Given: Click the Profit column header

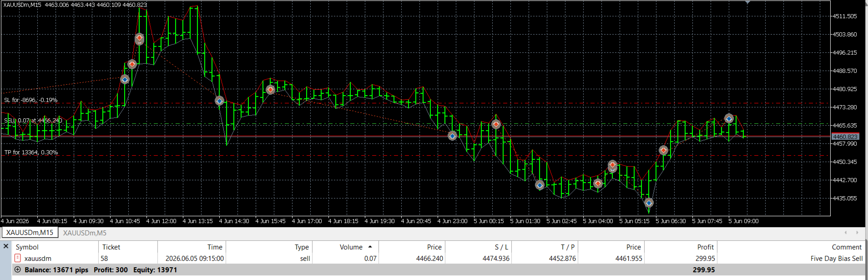Looking at the screenshot, I should pos(705,247).
